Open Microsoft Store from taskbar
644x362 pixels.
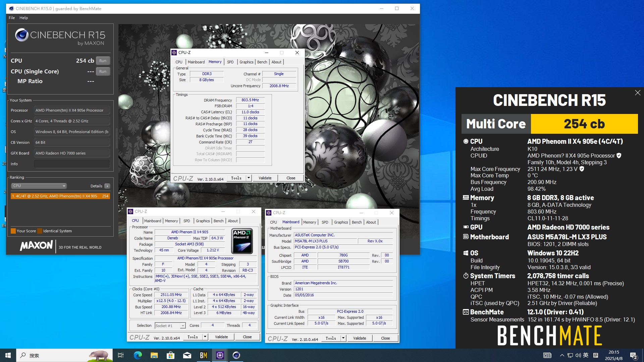click(170, 355)
